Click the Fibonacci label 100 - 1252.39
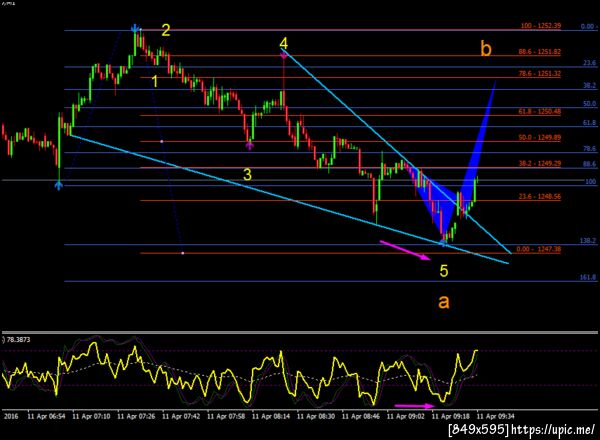The width and height of the screenshot is (600, 440). 541,26
